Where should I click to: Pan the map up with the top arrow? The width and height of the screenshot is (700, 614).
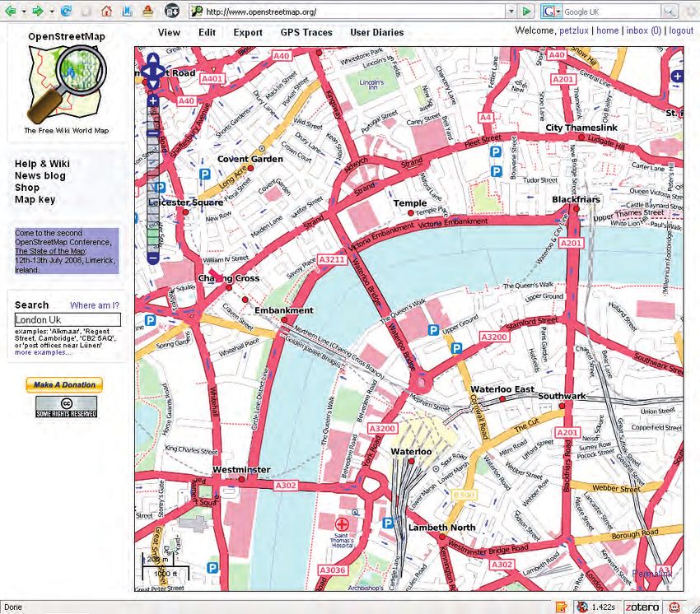153,58
